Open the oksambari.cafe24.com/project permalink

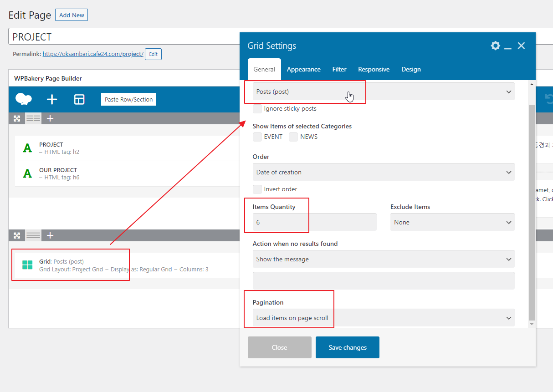point(93,54)
